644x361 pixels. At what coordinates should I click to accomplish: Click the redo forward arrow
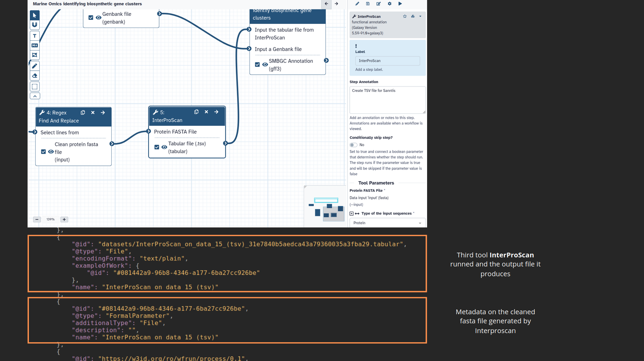point(336,4)
